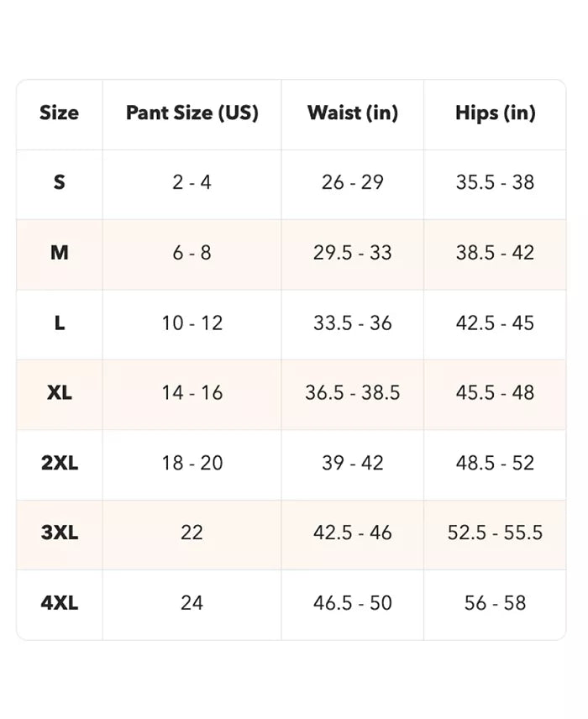Click hips value 56 - 58
The height and width of the screenshot is (719, 588).
pyautogui.click(x=495, y=603)
